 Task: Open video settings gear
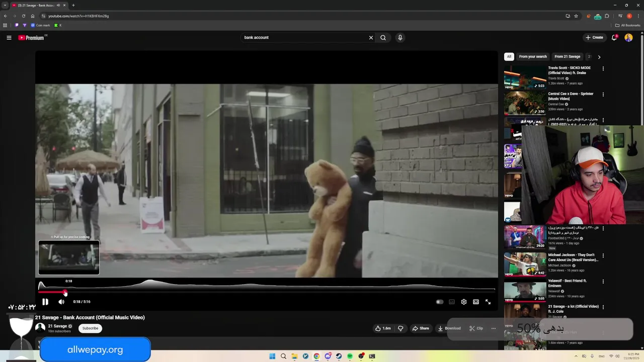click(464, 302)
